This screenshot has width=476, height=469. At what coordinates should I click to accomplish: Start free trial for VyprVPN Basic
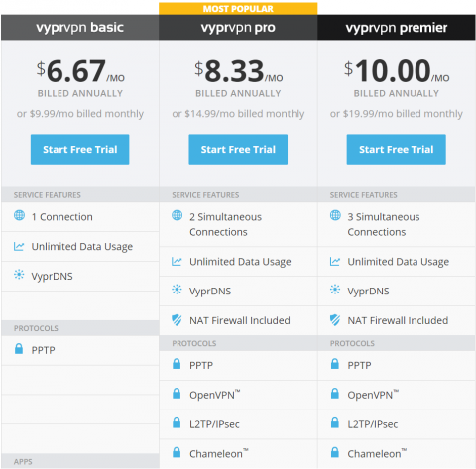[80, 149]
